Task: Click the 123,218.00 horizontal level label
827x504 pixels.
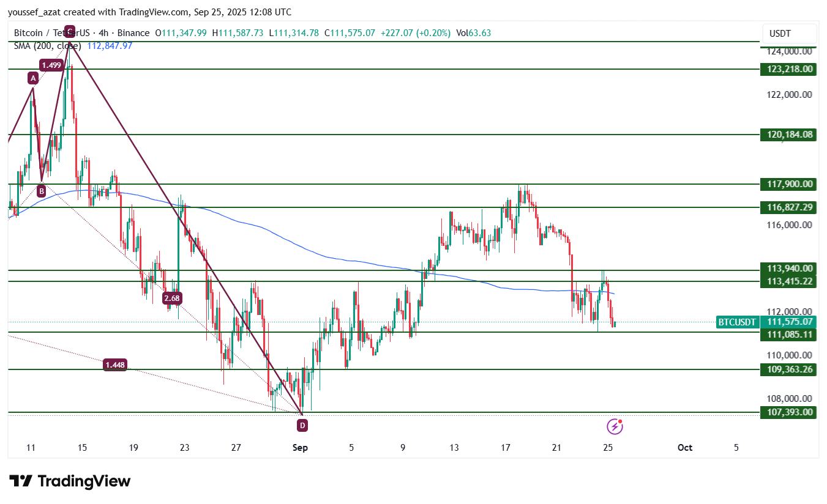Action: click(x=788, y=69)
